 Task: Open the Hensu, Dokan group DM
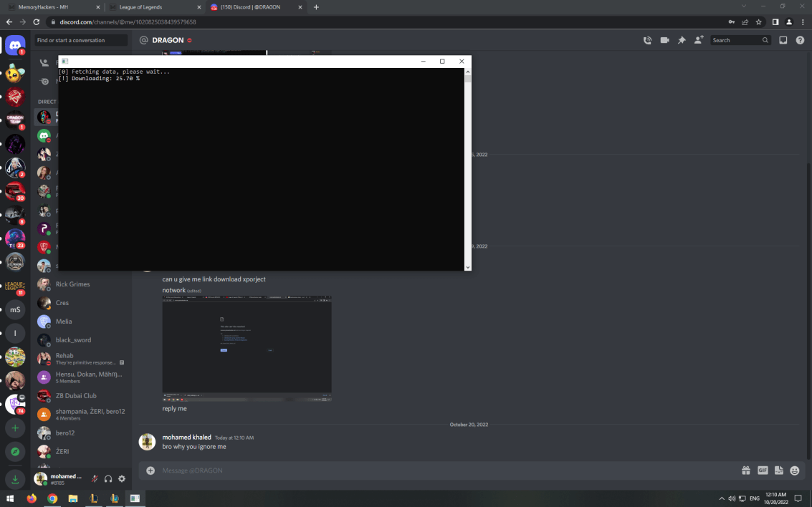click(x=81, y=377)
